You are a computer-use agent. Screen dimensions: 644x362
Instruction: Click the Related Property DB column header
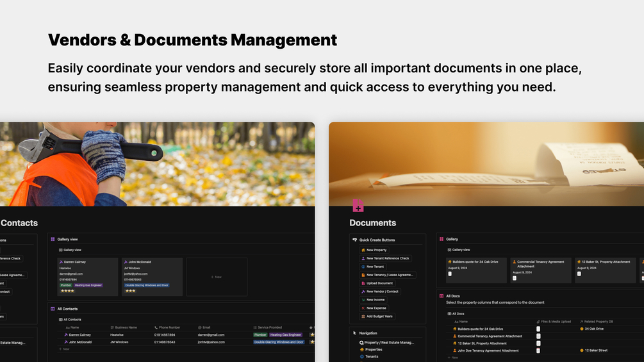point(597,322)
